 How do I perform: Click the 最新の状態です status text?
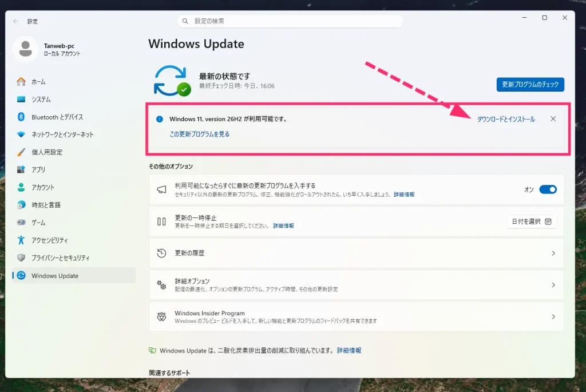click(x=224, y=76)
